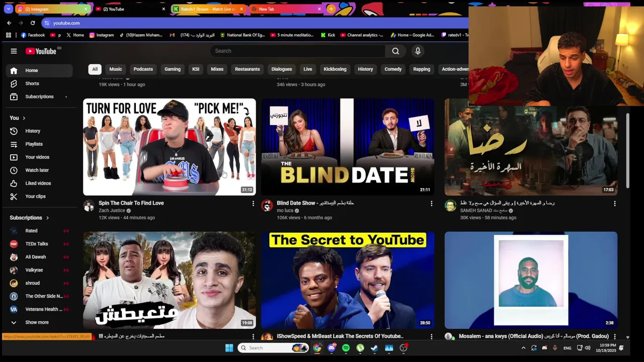
Task: Expand Subscriptions section header
Action: coord(29,218)
